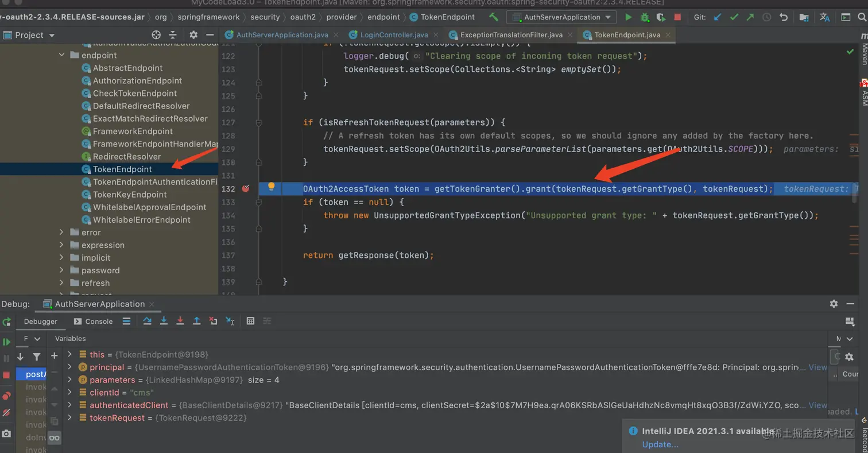Screen dimensions: 868x453
Task: Push commits with the green Git arrow
Action: (x=750, y=17)
